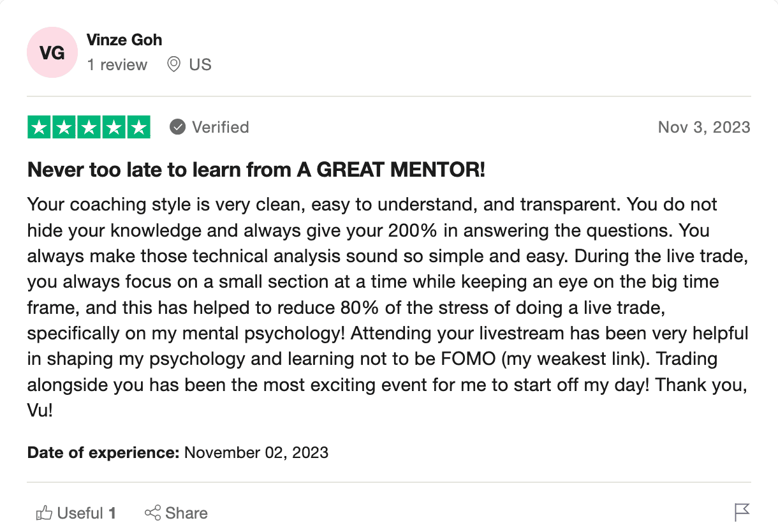Click the share nodes icon
Image resolution: width=778 pixels, height=532 pixels.
coord(152,513)
